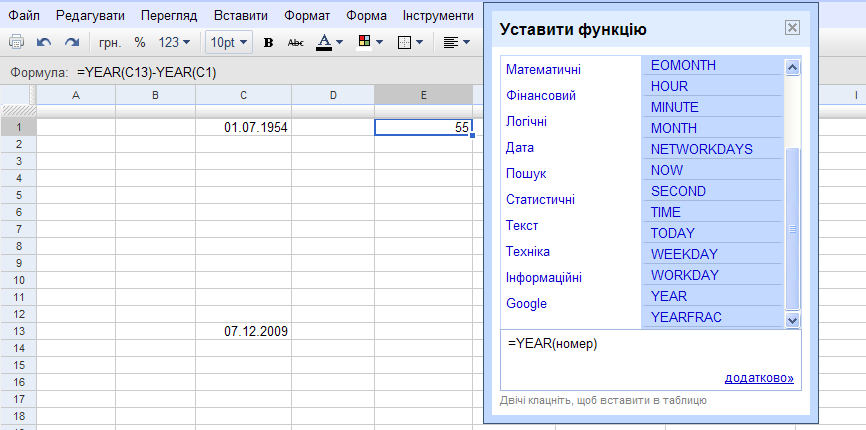Image resolution: width=866 pixels, height=430 pixels.
Task: Open the background color picker
Action: pos(371,42)
